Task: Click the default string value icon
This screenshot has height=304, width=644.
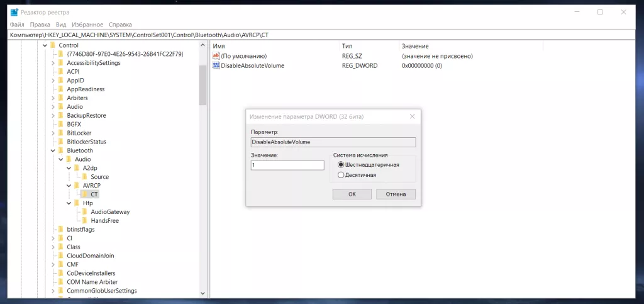Action: pos(216,56)
